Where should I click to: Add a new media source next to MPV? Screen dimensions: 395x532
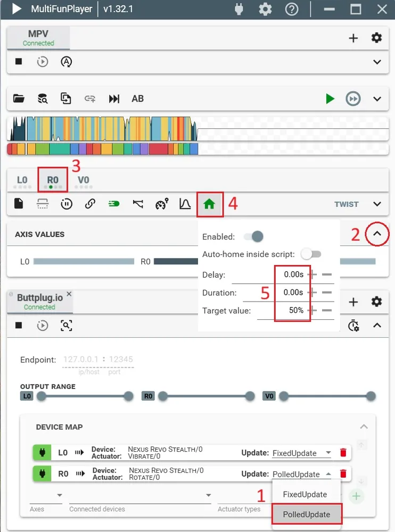pos(353,38)
